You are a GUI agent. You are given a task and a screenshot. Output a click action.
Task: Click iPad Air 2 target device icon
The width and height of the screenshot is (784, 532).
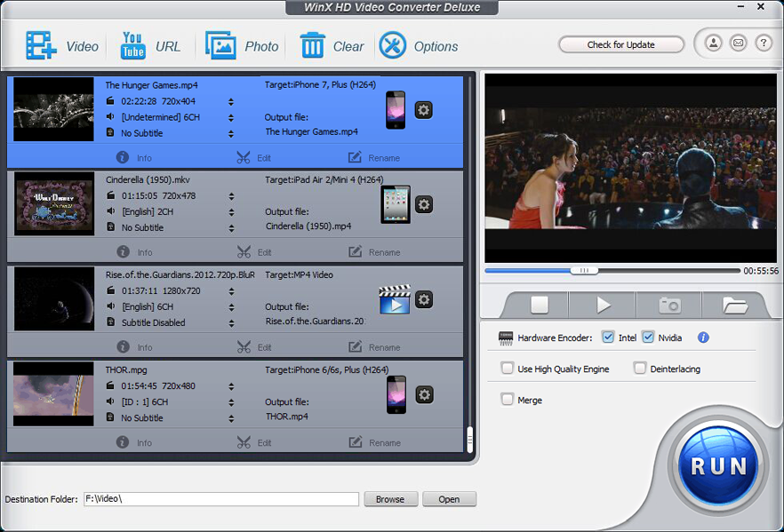pos(396,205)
